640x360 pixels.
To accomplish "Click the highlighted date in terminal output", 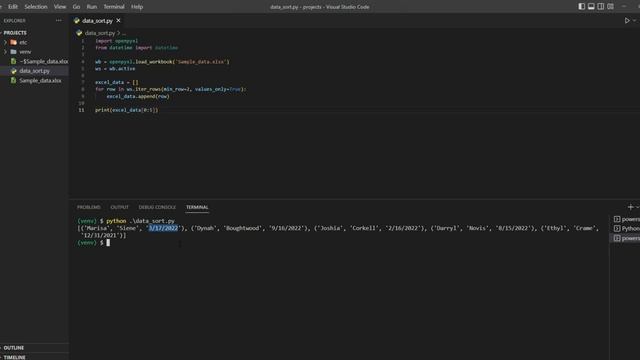I will 163,228.
